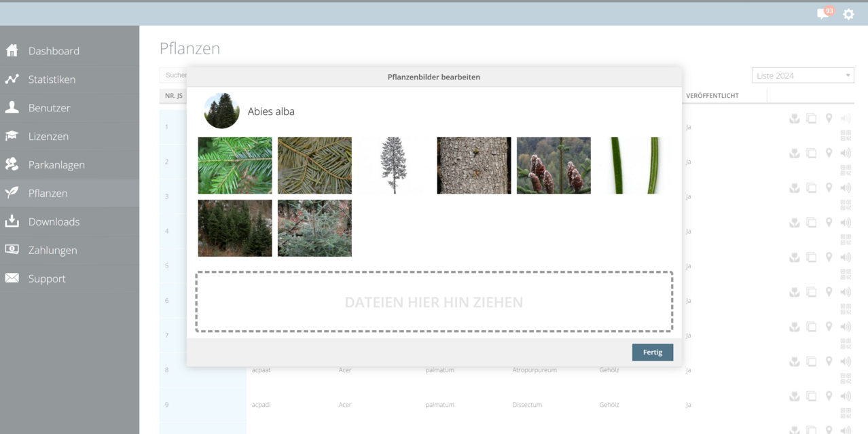868x434 pixels.
Task: Select the needle underside branch thumbnail
Action: coord(314,166)
